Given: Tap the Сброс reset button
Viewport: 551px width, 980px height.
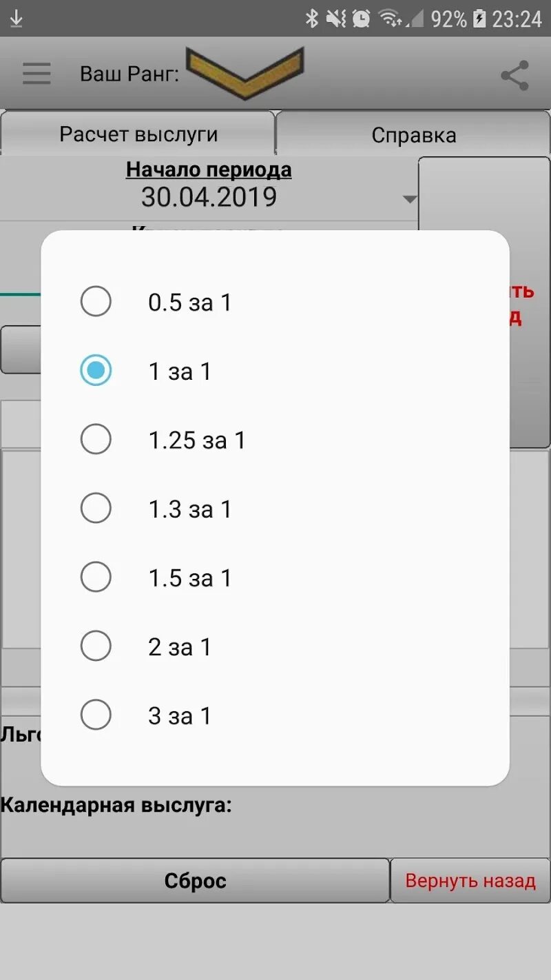Looking at the screenshot, I should (x=195, y=880).
